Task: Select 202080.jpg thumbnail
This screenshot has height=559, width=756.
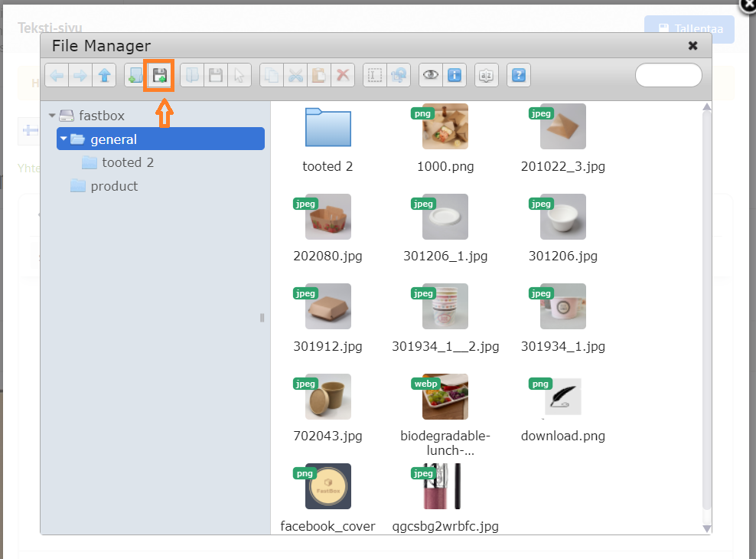Action: coord(327,217)
